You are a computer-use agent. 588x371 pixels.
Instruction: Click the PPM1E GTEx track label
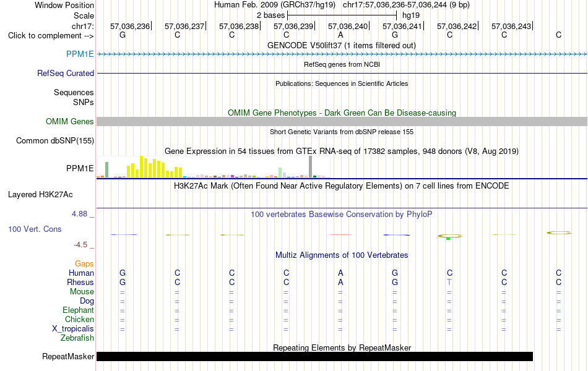click(x=80, y=169)
